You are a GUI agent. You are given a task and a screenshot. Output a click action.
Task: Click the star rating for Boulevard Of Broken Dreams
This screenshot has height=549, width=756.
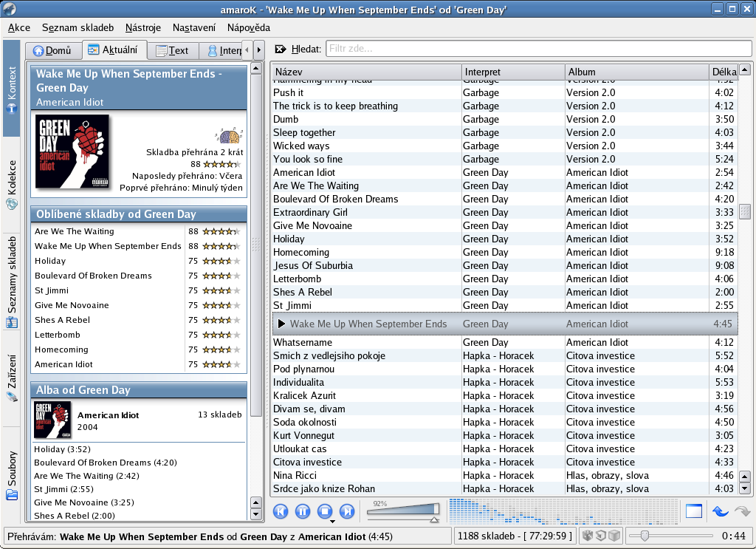[221, 276]
